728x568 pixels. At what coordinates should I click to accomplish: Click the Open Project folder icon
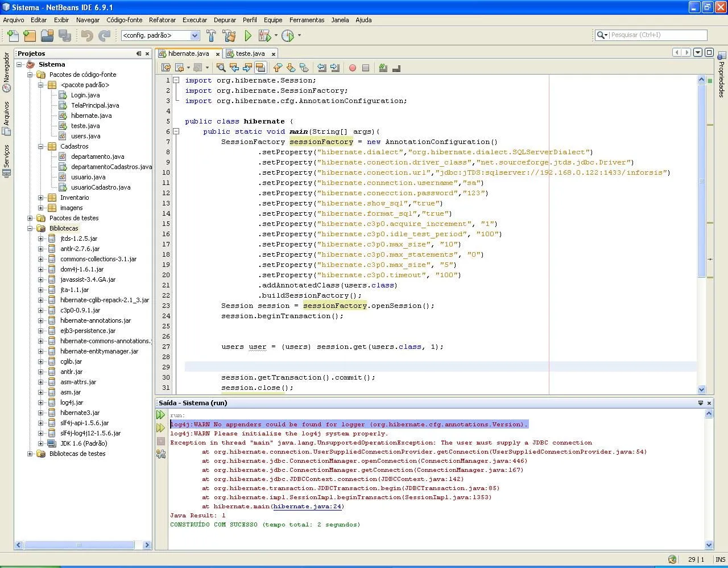pyautogui.click(x=47, y=36)
